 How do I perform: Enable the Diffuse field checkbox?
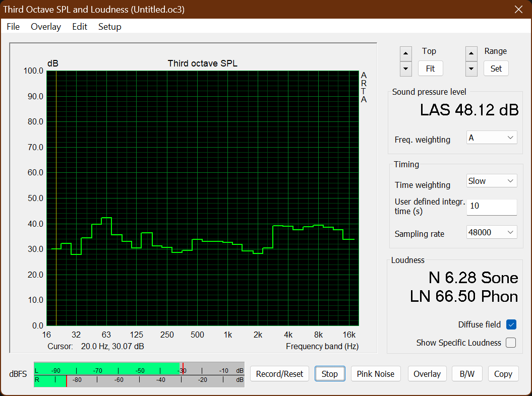click(x=511, y=324)
